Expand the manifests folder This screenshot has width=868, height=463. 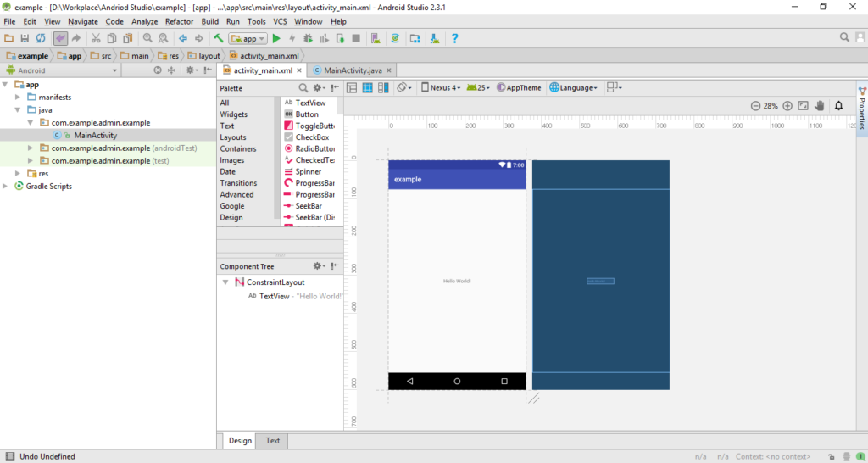[x=18, y=98]
